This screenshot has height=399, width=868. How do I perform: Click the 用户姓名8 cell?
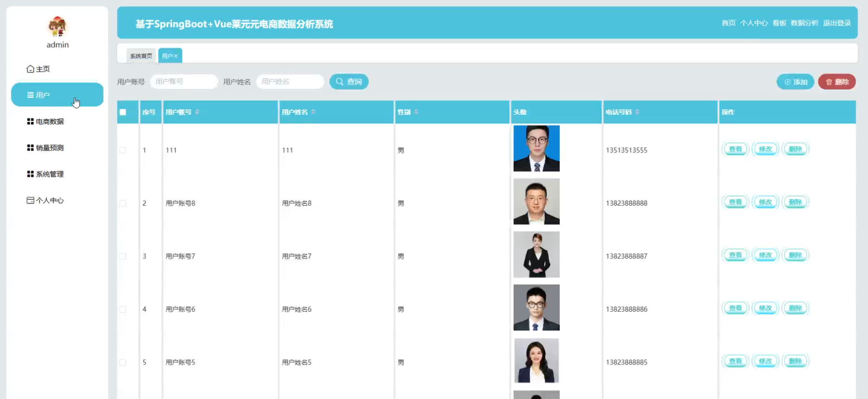(x=296, y=203)
